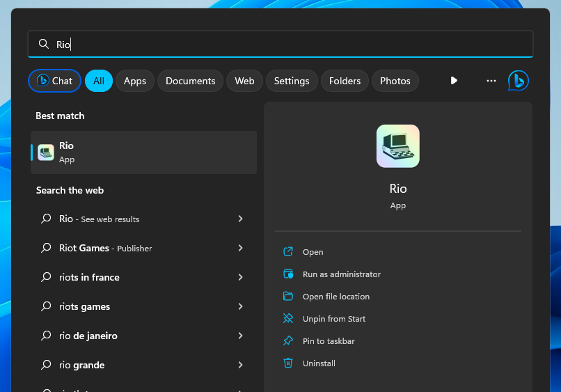The width and height of the screenshot is (561, 392).
Task: Click the large Rio app icon in preview
Action: [x=398, y=146]
